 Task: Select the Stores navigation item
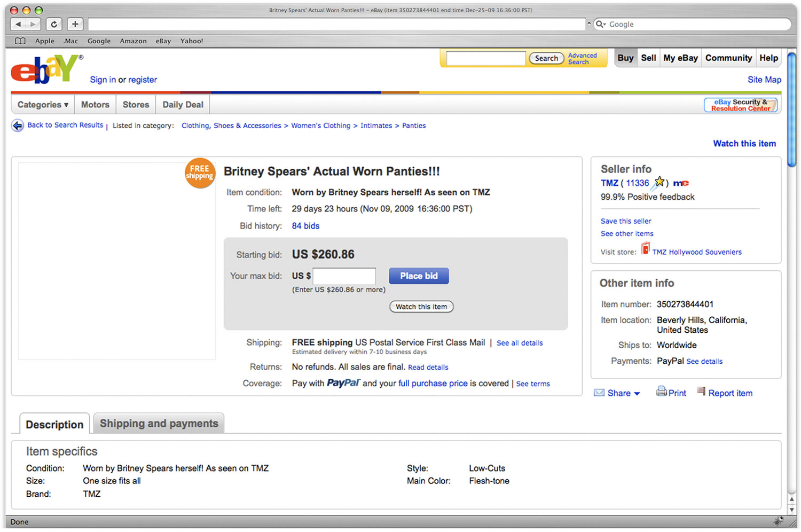136,105
